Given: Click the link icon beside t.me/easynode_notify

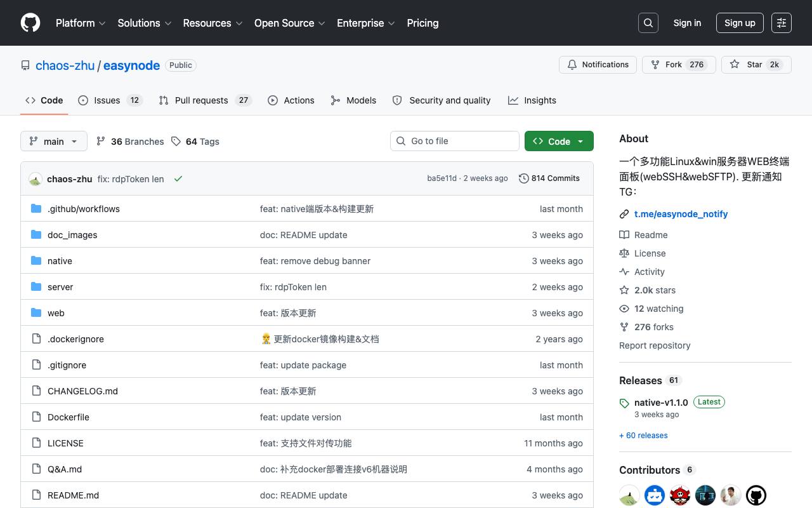Looking at the screenshot, I should pyautogui.click(x=624, y=214).
